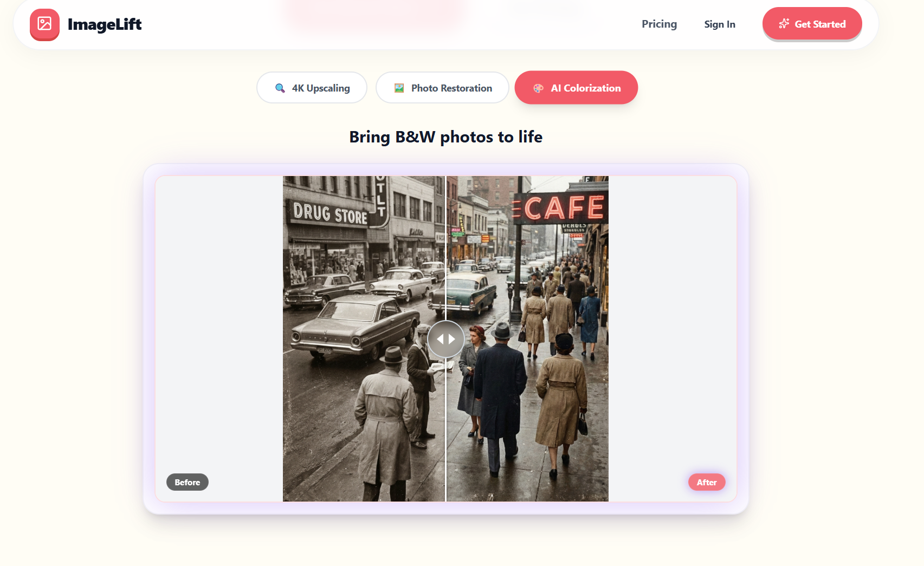
Task: Toggle to the After view badge
Action: (x=707, y=482)
